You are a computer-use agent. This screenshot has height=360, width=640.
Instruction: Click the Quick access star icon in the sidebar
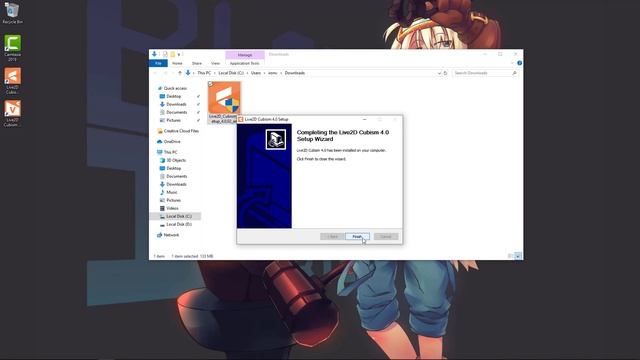tap(160, 88)
